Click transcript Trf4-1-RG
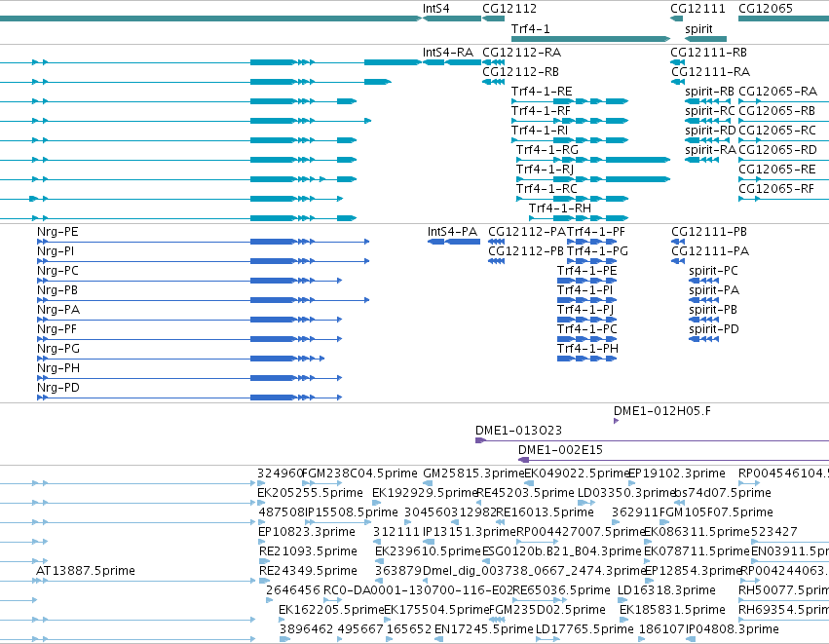Image resolution: width=829 pixels, height=644 pixels. tap(547, 150)
